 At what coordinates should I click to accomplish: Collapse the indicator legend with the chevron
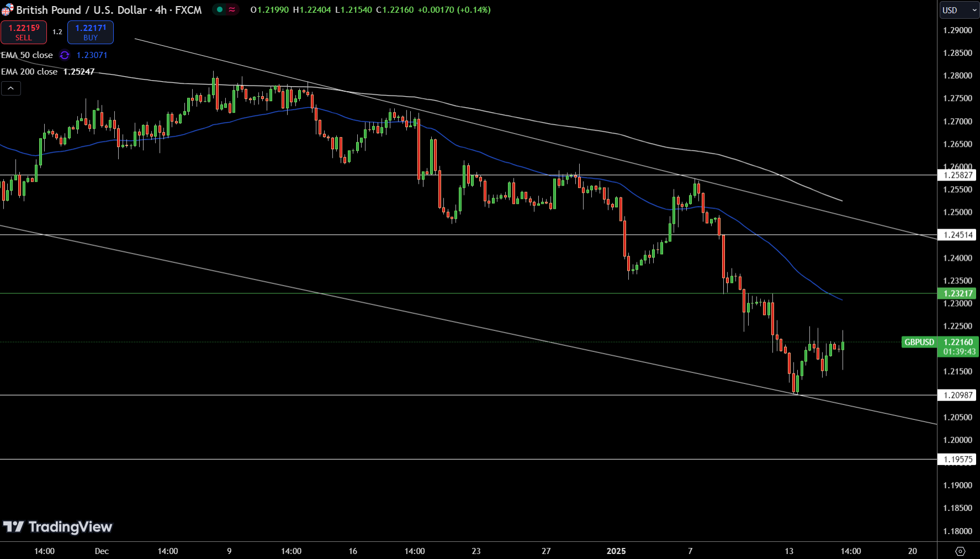[11, 88]
